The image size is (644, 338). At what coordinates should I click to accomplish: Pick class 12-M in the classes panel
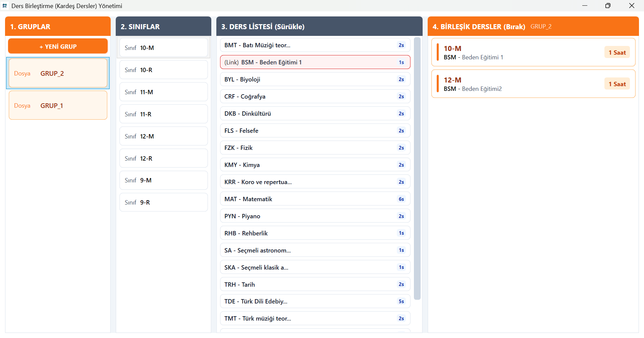coord(163,136)
